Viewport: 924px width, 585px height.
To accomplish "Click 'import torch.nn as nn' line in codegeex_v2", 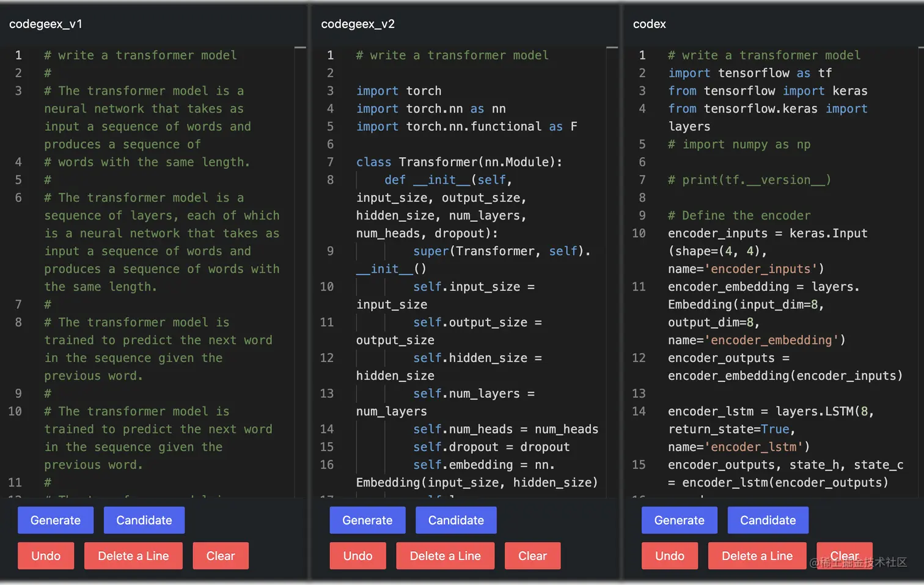I will coord(431,108).
